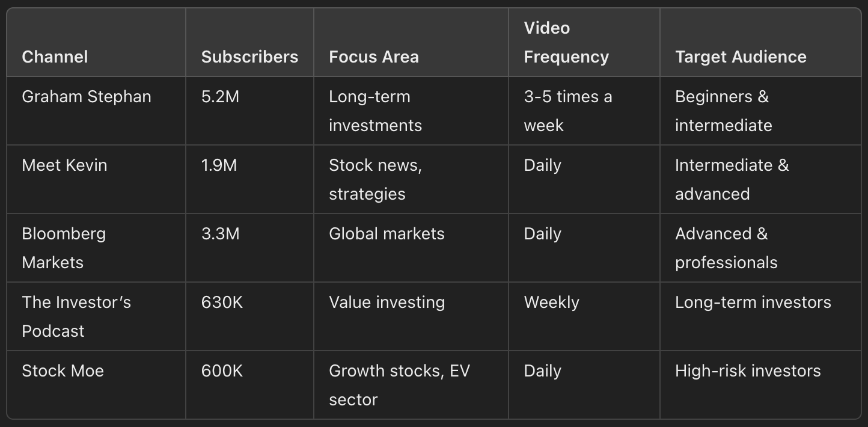Click the Graham Stephan channel cell
This screenshot has height=427, width=868.
point(87,96)
